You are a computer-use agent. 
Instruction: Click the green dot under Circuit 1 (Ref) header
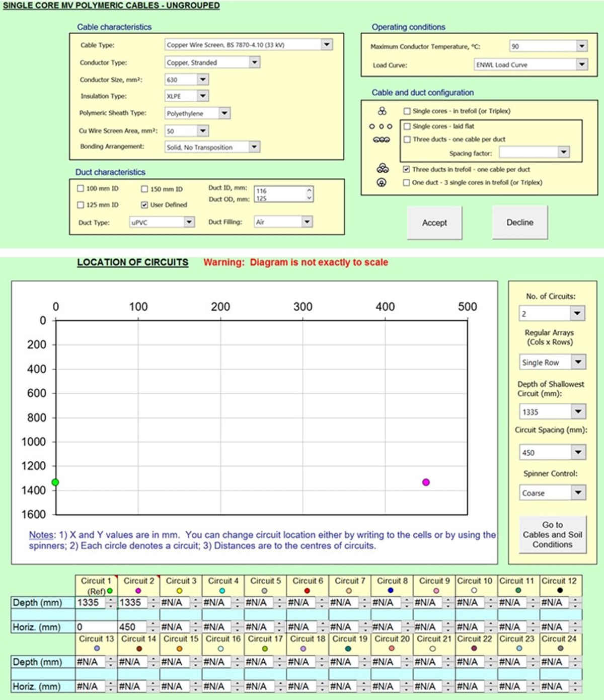coord(110,591)
